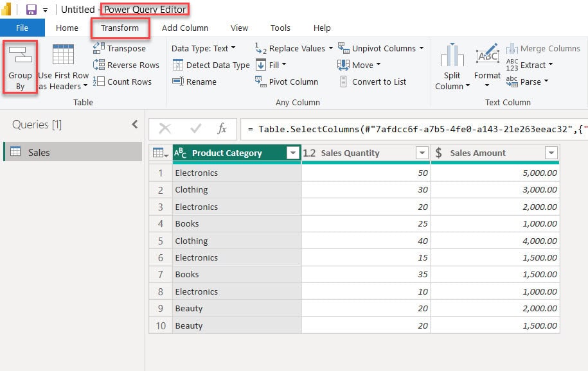
Task: Switch to the Transform tab
Action: tap(120, 28)
